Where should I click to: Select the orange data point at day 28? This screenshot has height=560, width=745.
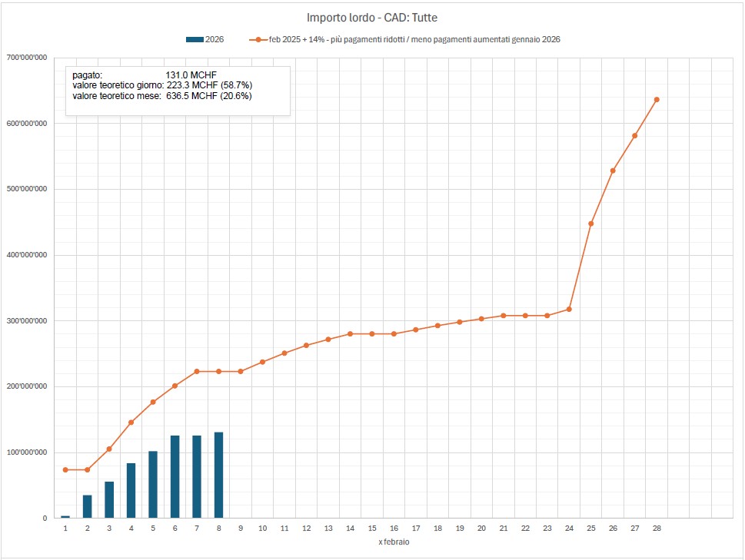(x=657, y=99)
